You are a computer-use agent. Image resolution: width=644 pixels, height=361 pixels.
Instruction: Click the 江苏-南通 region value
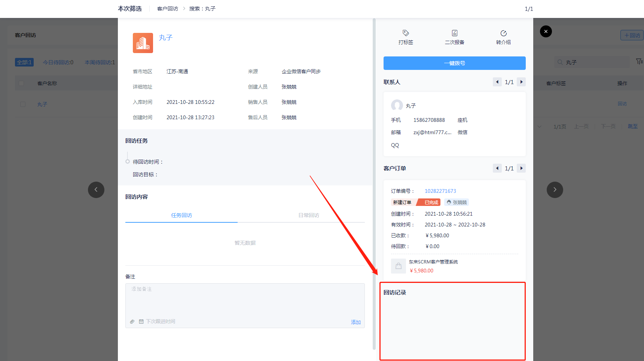click(177, 71)
